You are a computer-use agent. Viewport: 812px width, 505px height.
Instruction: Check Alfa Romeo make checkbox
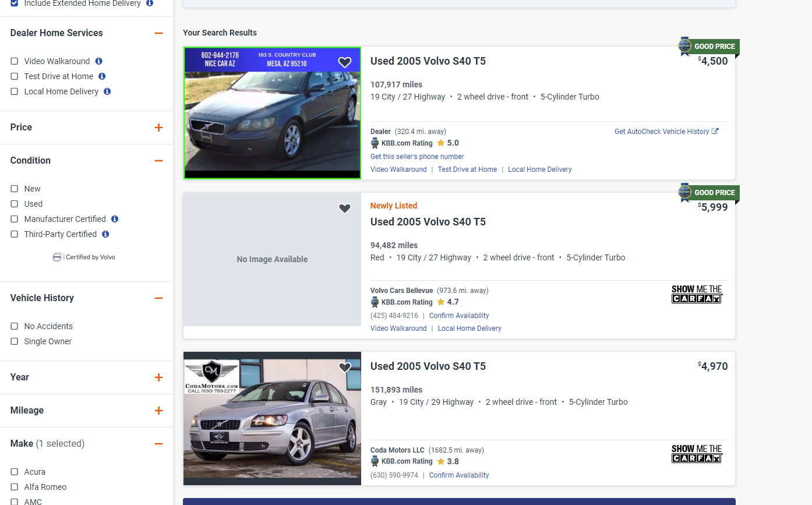coord(15,487)
